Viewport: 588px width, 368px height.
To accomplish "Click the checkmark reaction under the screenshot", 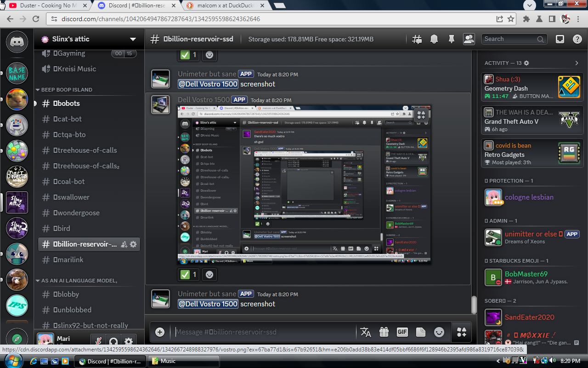I will click(x=189, y=275).
